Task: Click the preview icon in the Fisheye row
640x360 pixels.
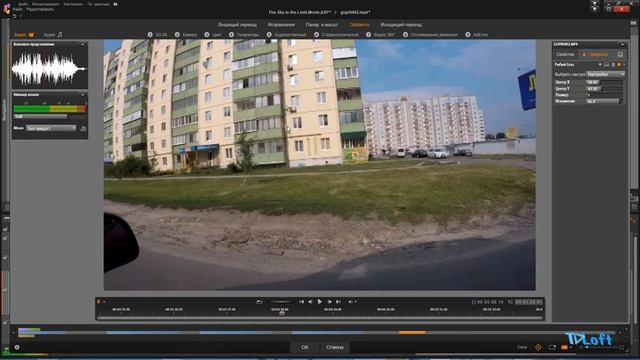Action: [x=607, y=64]
